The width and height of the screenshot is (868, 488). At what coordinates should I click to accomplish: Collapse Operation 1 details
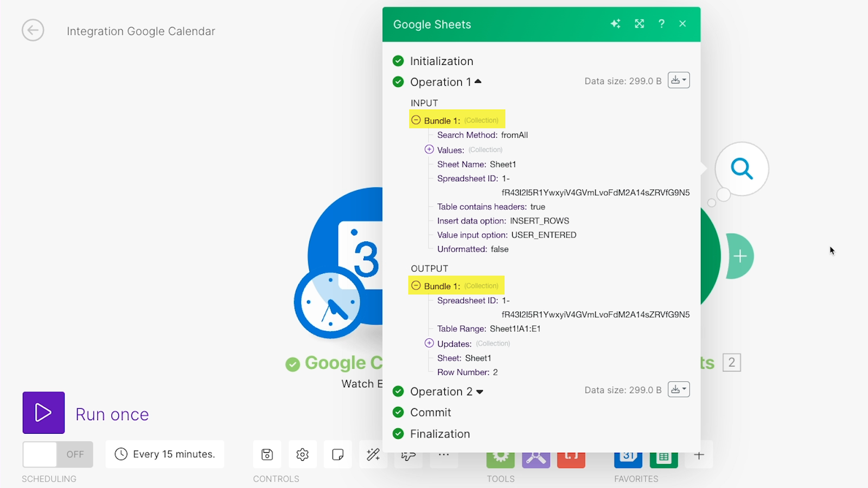point(478,81)
